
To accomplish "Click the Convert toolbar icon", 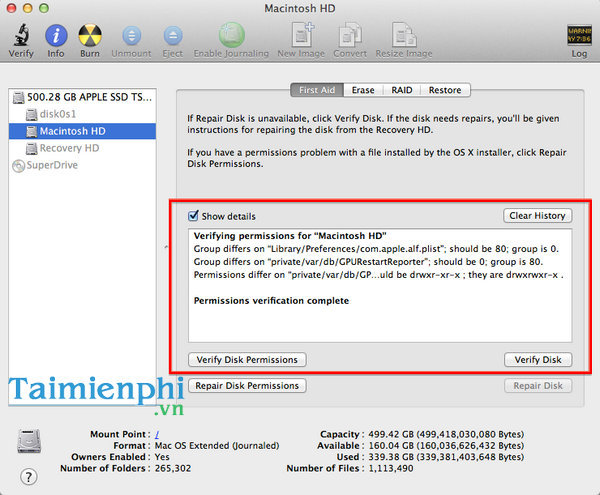I will click(350, 35).
